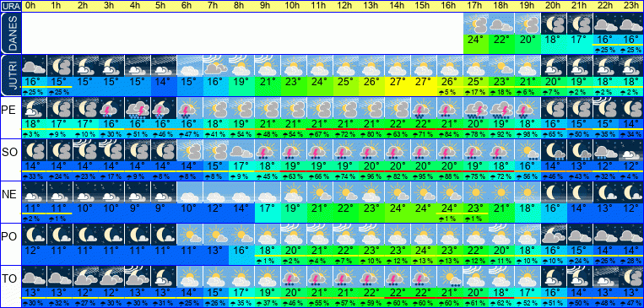The width and height of the screenshot is (644, 308).
Task: Click the PE 19h 98% precipitation value
Action: tap(528, 134)
